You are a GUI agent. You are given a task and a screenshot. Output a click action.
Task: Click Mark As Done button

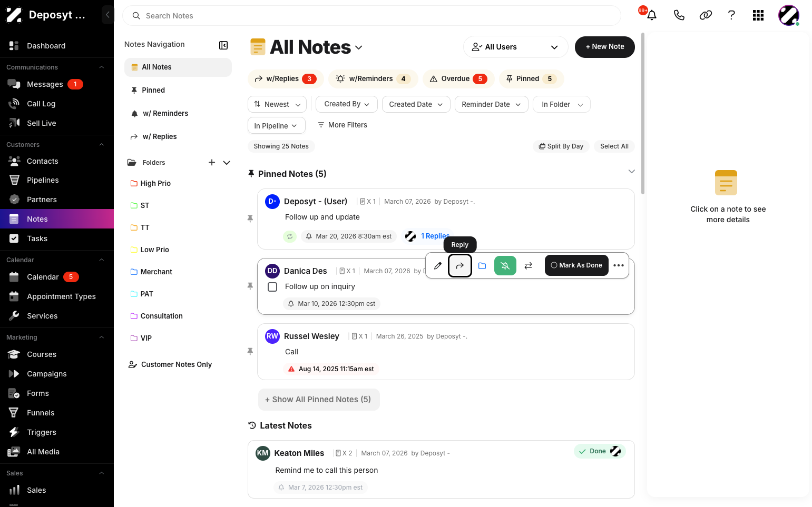576,265
